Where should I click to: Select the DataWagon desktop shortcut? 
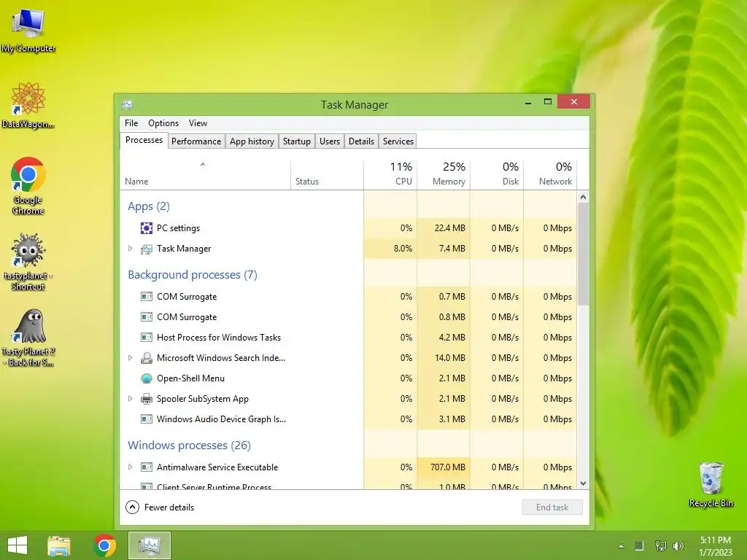28,105
